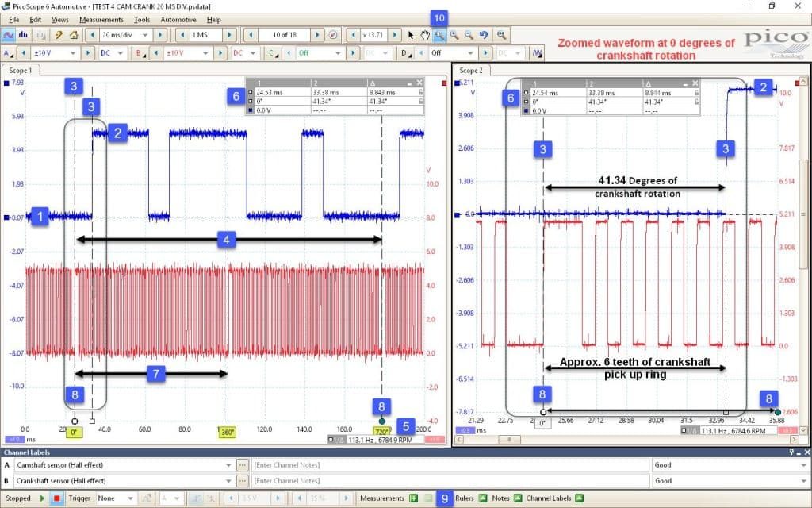
Task: Open Channel B options button
Action: tap(140, 53)
